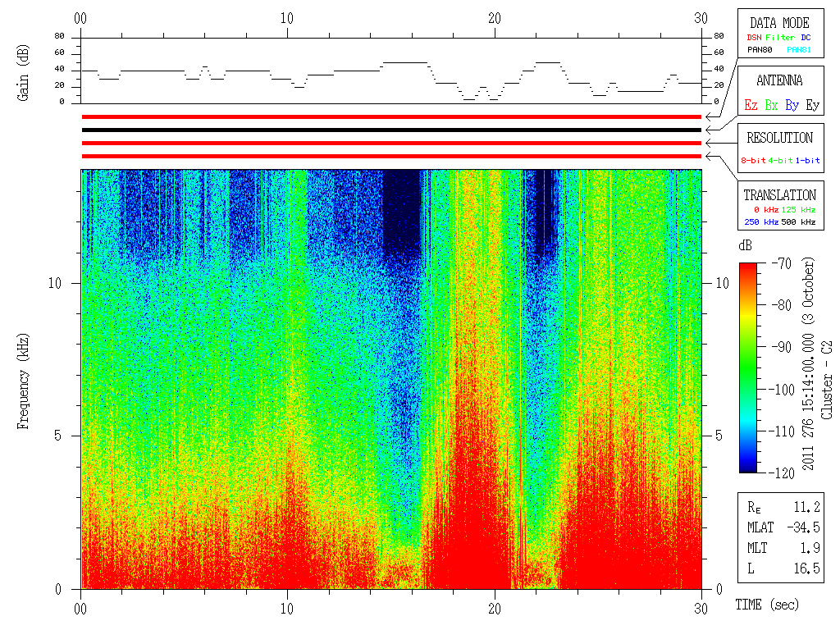Screen dimensions: 840x630
Task: Click the Gain (dB) axis label
Action: (x=22, y=73)
